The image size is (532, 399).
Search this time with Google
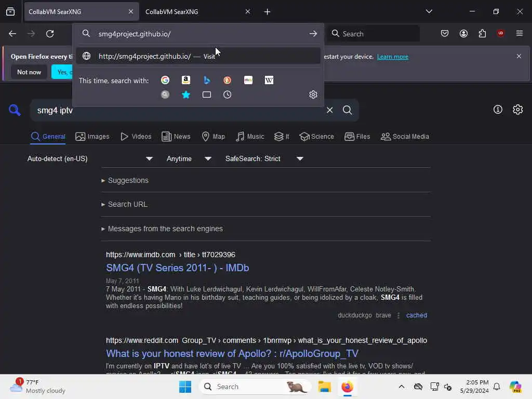pos(165,80)
